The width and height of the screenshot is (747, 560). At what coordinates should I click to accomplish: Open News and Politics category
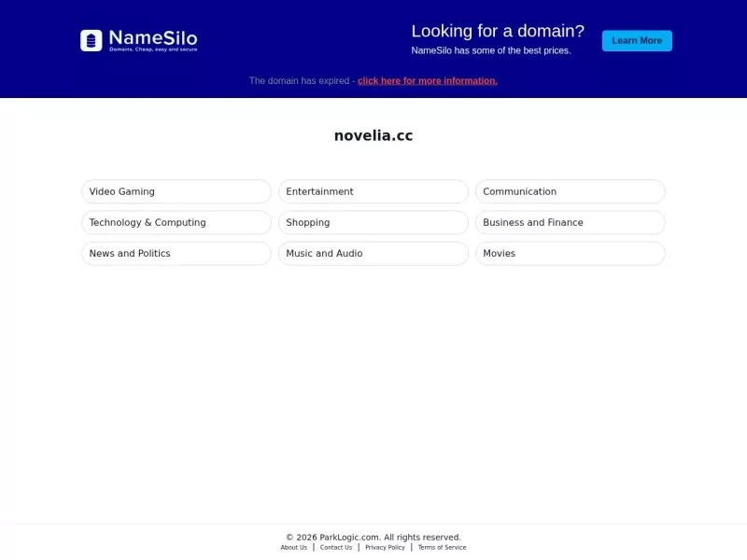176,253
